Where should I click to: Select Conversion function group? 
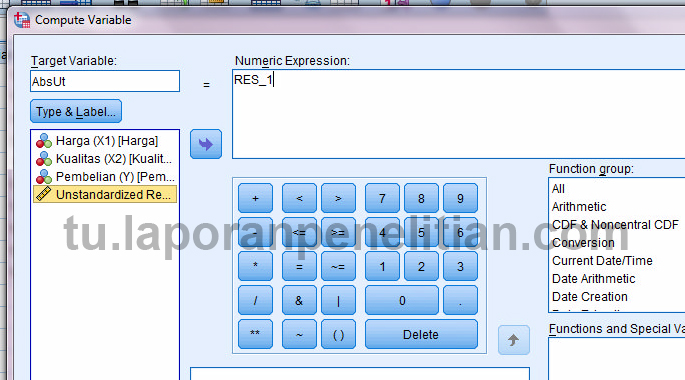click(x=583, y=242)
